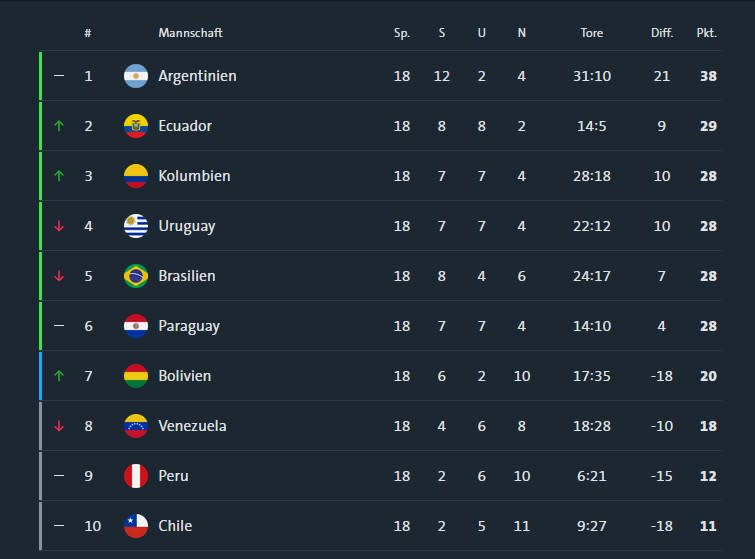Click the Argentina flag icon
The width and height of the screenshot is (755, 559).
click(x=136, y=76)
